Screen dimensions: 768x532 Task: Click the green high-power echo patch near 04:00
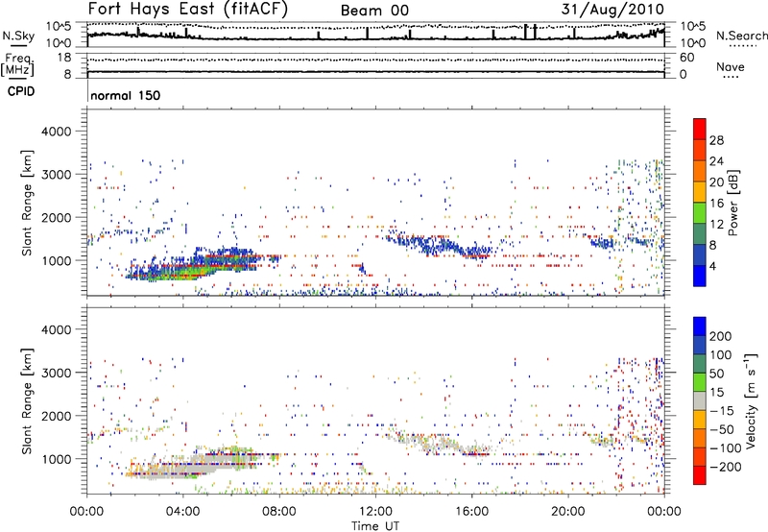coord(188,273)
